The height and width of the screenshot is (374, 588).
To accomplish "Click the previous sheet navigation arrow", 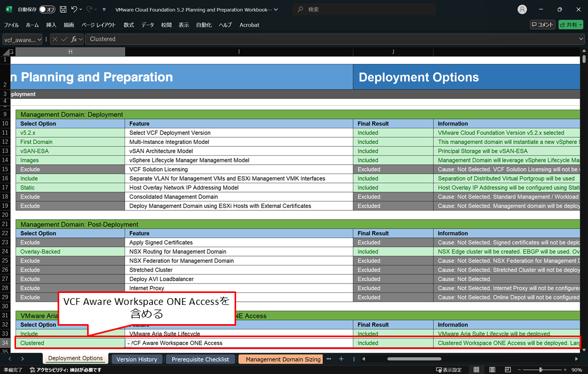I will (x=10, y=359).
